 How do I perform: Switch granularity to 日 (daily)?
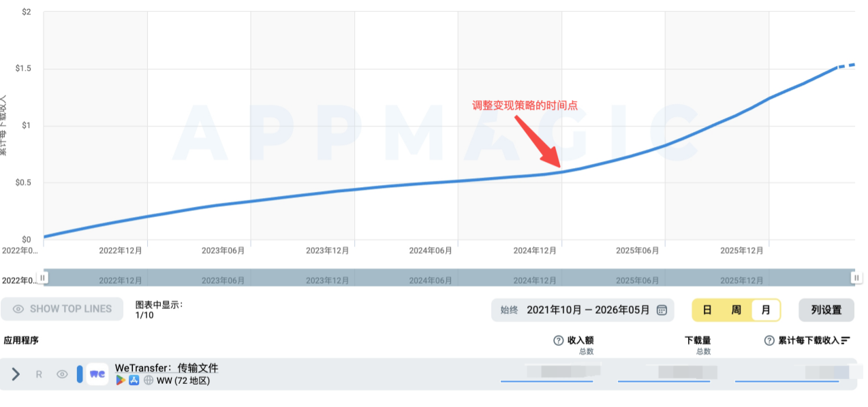(707, 310)
